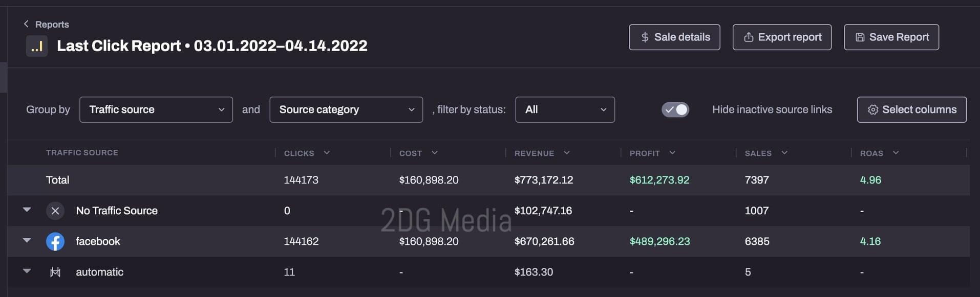Click the back chevron beside Reports

(26, 24)
